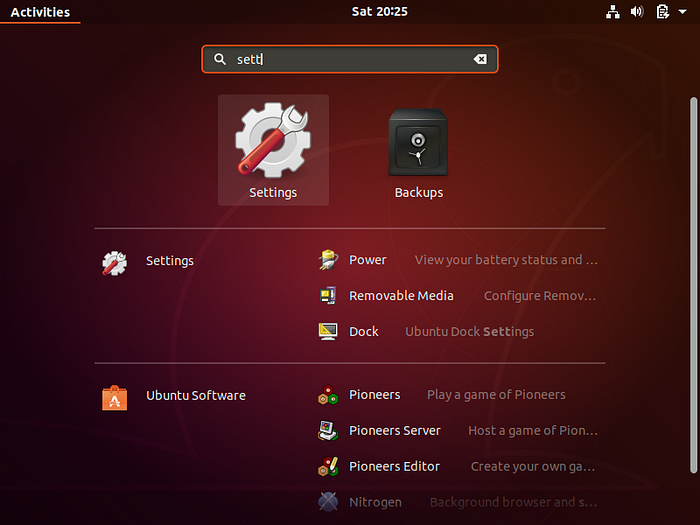Click 'Configure Remov…' description
700x525 pixels.
coord(540,296)
